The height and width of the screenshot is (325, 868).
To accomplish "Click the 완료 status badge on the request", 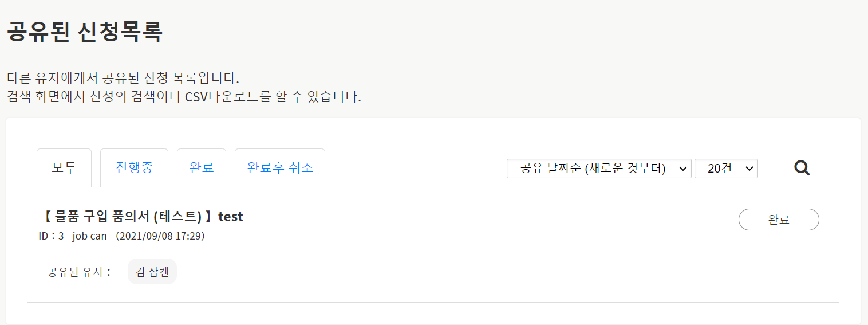I will [779, 220].
